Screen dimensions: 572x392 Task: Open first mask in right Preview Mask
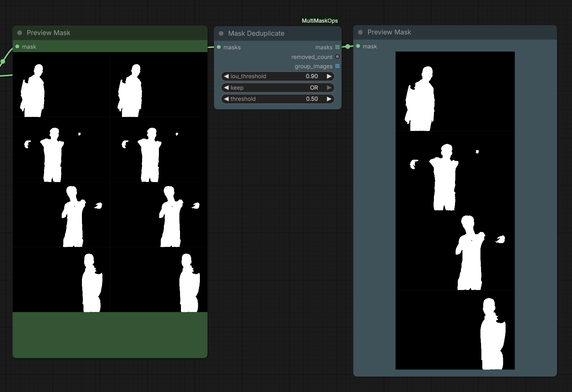(x=455, y=91)
